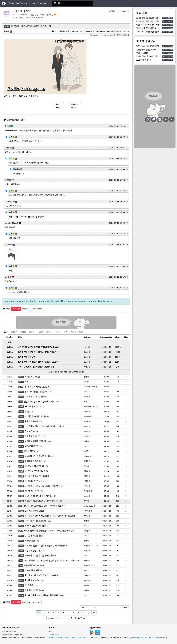Switch to the 정보 category tab
This screenshot has height=644, width=177.
[x=23, y=332]
